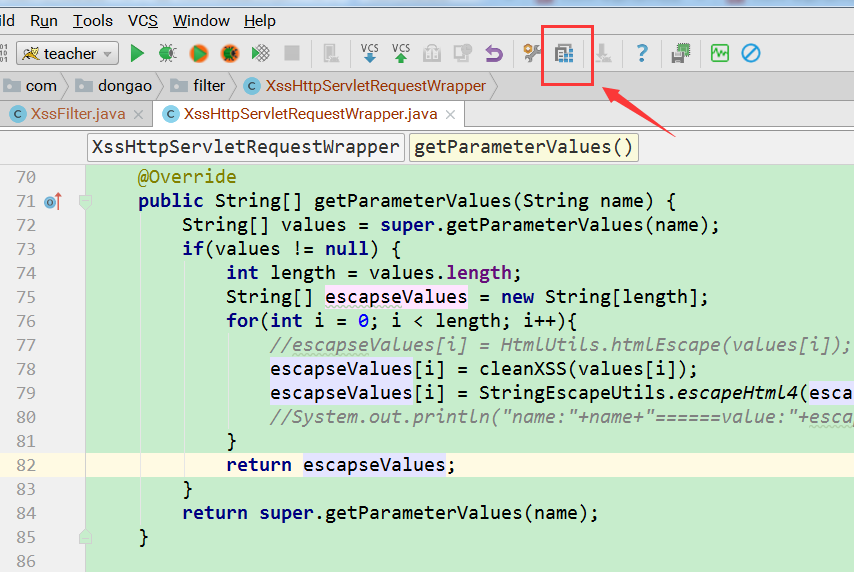Run with coverage icon

point(199,53)
